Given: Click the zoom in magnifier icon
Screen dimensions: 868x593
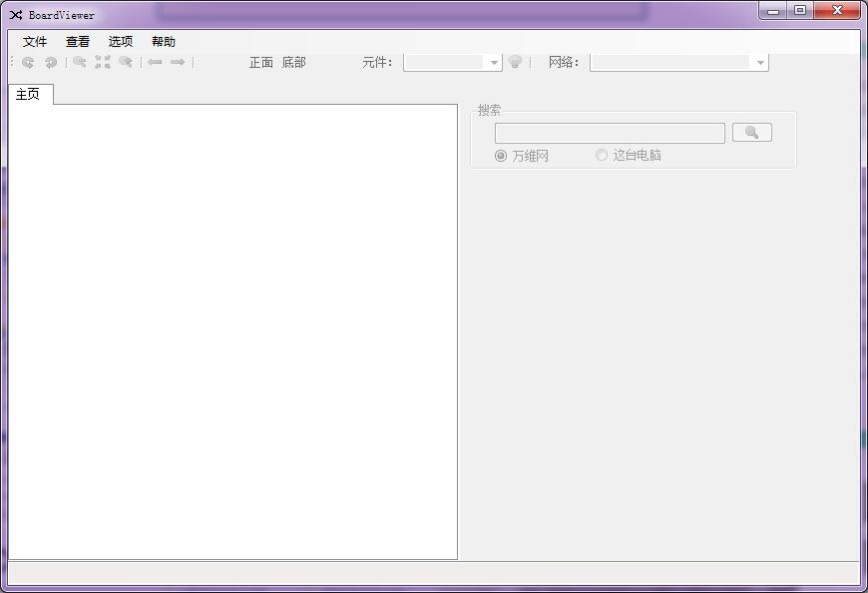Looking at the screenshot, I should 80,62.
